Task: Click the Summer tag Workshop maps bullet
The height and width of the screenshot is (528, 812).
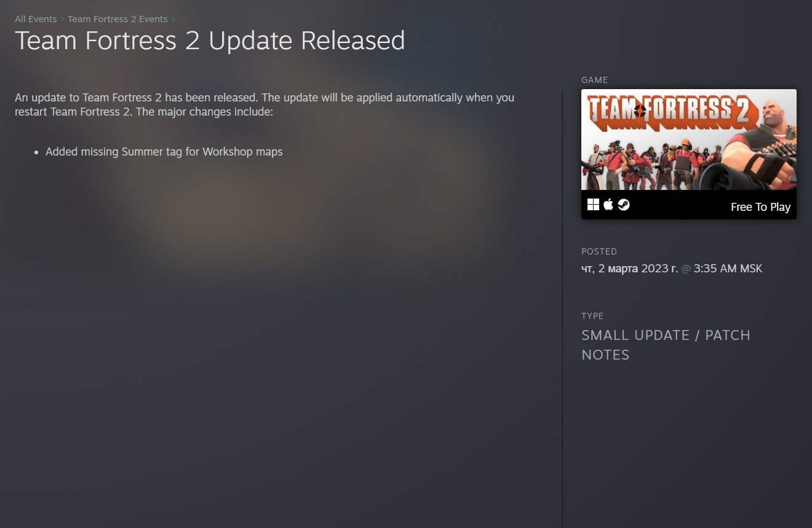Action: pyautogui.click(x=164, y=152)
